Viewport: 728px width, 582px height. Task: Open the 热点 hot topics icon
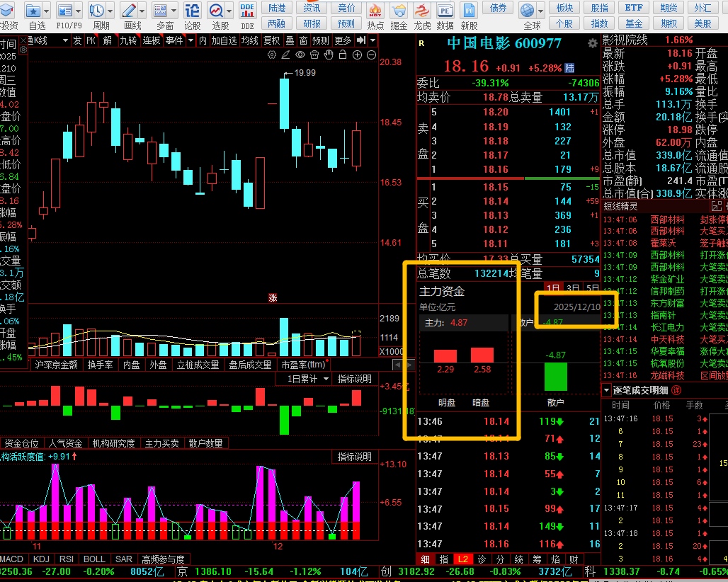375,10
